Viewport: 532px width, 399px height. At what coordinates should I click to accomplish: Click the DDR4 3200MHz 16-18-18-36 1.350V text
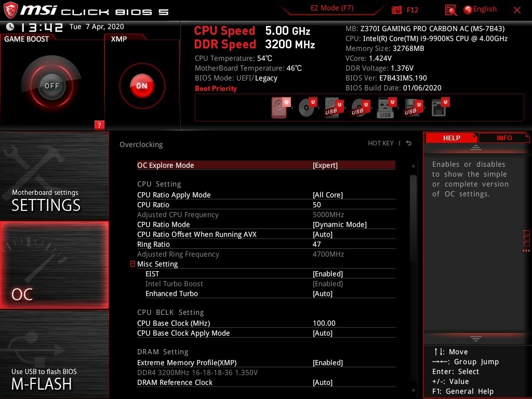197,372
